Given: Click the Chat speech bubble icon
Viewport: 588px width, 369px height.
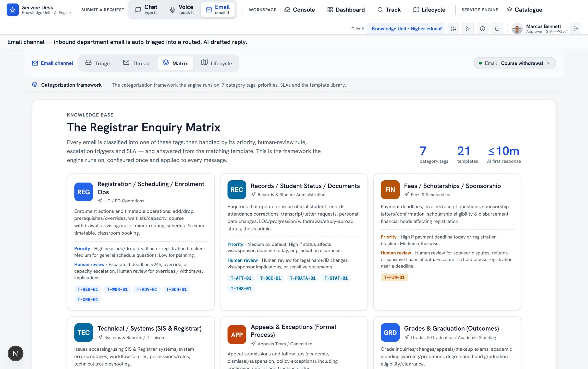Looking at the screenshot, I should pyautogui.click(x=138, y=10).
